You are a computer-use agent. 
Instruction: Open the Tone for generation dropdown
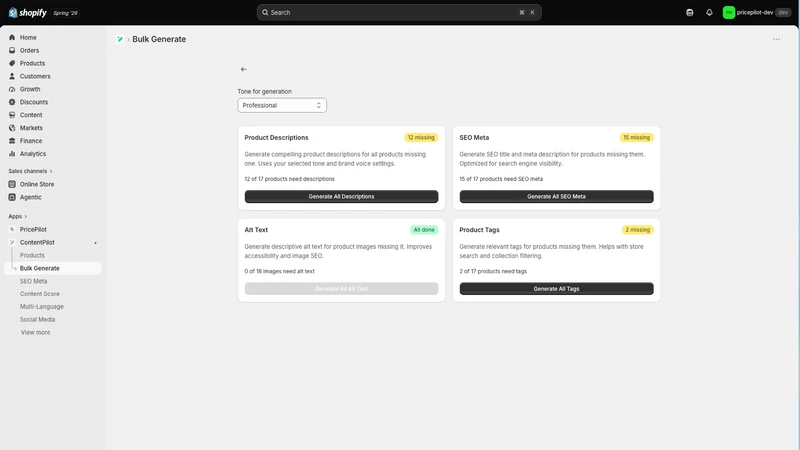282,105
